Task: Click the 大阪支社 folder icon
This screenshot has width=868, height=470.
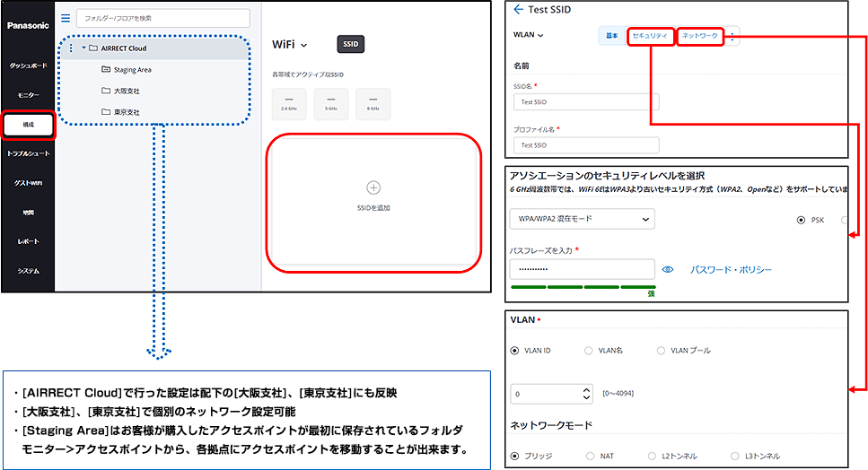Action: 106,90
